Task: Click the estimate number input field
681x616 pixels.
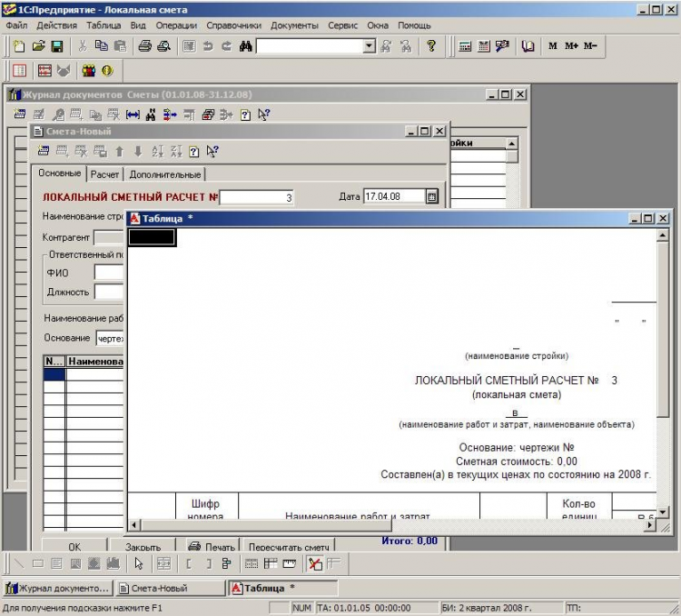Action: (256, 197)
